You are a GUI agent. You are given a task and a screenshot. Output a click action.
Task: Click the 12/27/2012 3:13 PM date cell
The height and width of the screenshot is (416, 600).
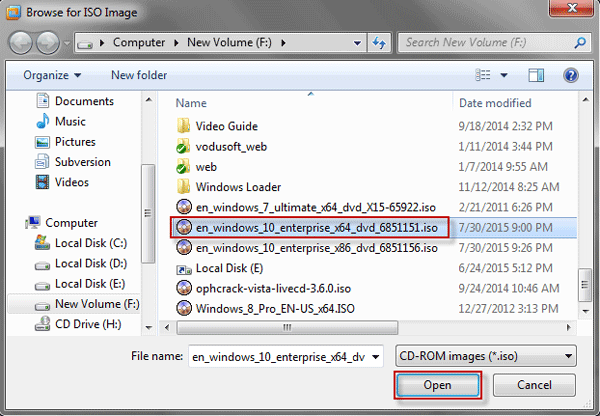pyautogui.click(x=509, y=309)
